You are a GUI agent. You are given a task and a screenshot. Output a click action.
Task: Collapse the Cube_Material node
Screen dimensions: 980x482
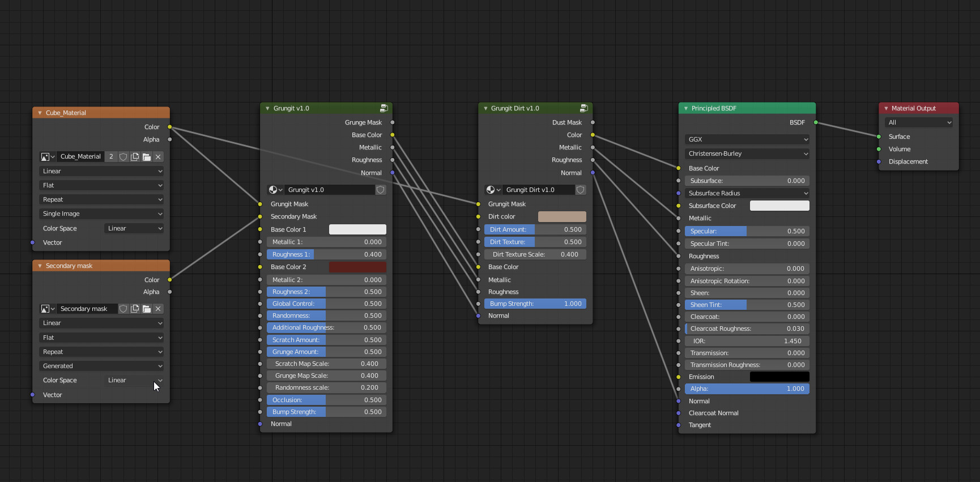40,113
